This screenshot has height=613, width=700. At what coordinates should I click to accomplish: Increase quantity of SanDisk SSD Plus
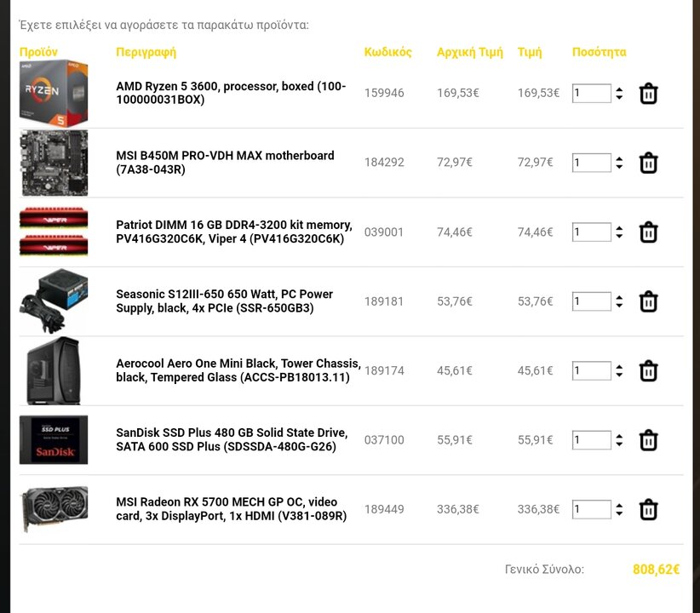click(x=619, y=436)
